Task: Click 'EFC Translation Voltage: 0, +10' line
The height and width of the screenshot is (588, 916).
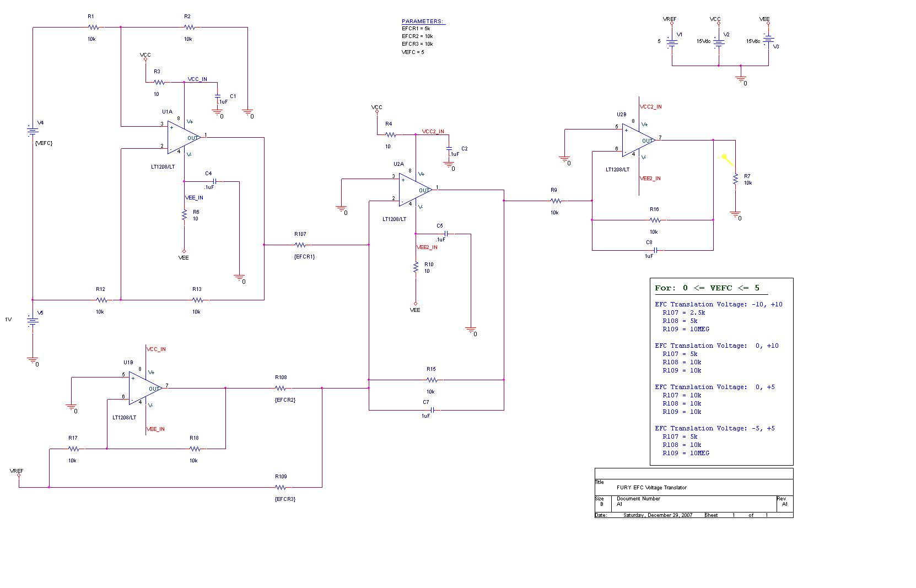Action: [x=716, y=346]
